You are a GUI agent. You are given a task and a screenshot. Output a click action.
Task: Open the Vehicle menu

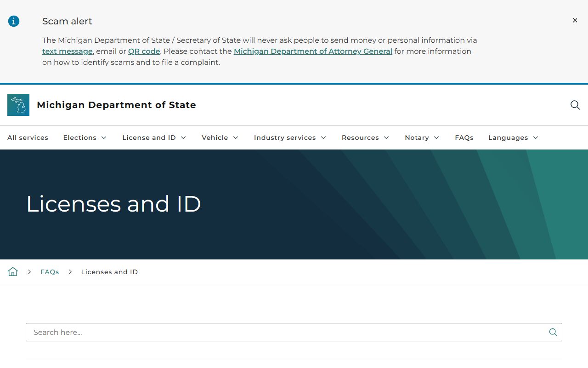[x=215, y=138]
